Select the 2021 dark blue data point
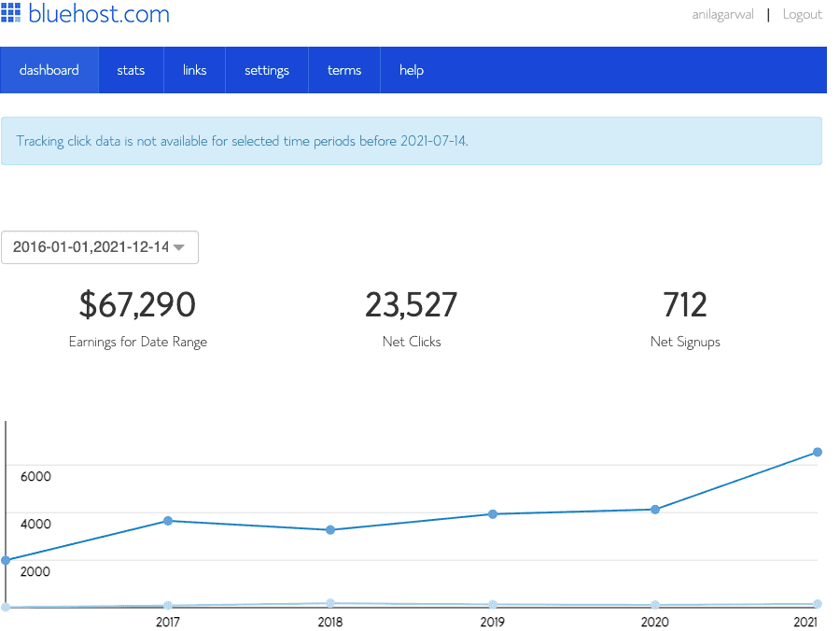This screenshot has height=631, width=840. (x=818, y=452)
